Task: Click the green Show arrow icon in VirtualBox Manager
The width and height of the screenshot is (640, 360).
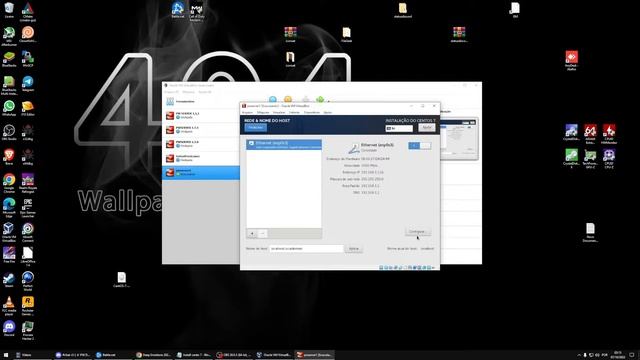Action: [320, 99]
